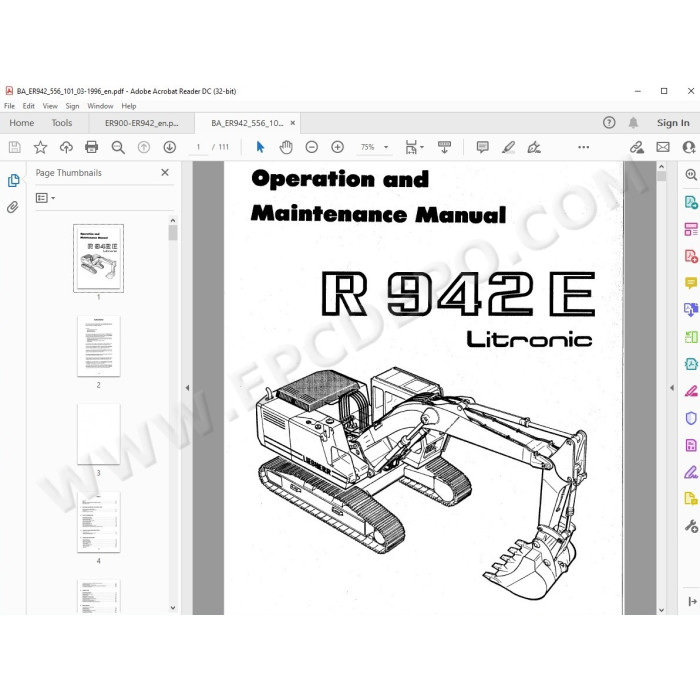Upload file to cloud icon
This screenshot has width=700, height=700.
[x=66, y=147]
